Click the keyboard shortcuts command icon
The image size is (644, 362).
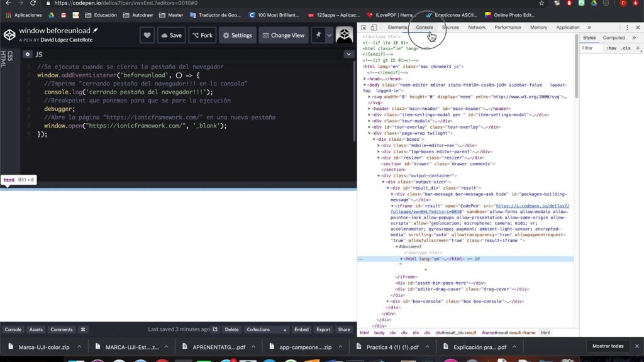(x=82, y=329)
